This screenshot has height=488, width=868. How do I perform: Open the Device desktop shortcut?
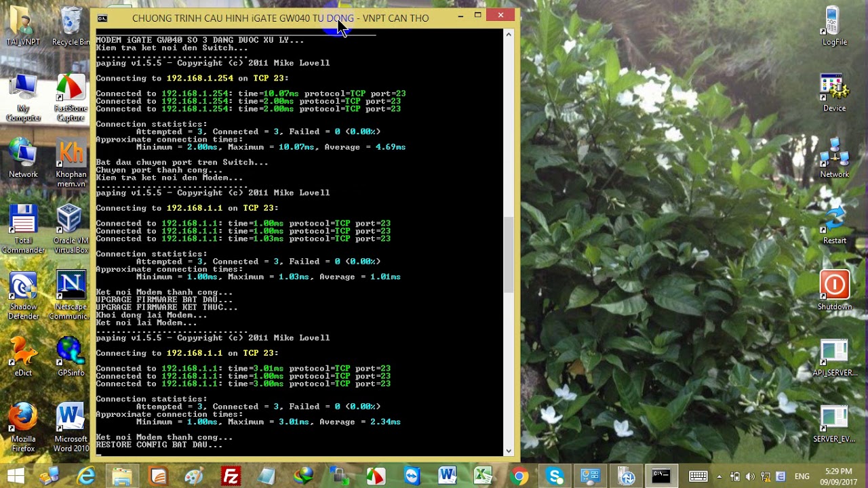tap(834, 94)
